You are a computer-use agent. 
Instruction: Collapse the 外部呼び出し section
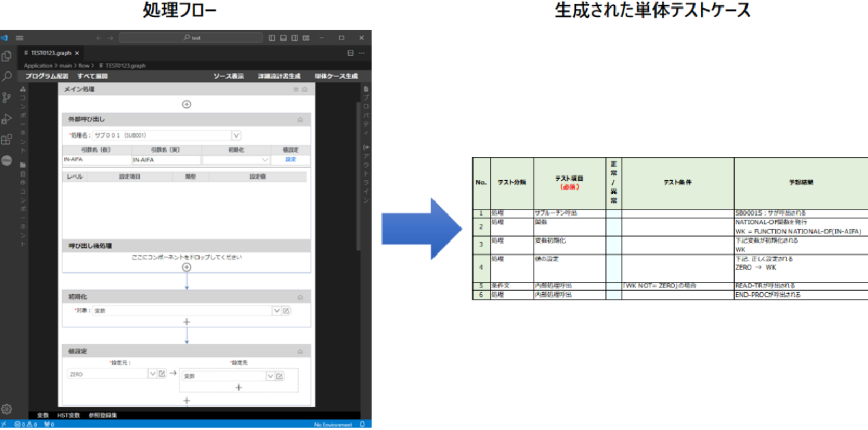point(300,119)
